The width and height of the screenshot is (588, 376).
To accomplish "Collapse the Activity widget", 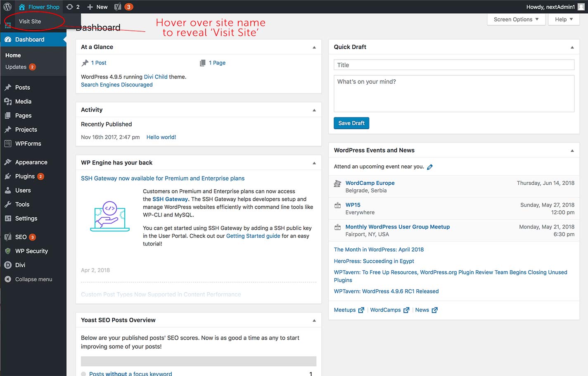I will (x=314, y=110).
